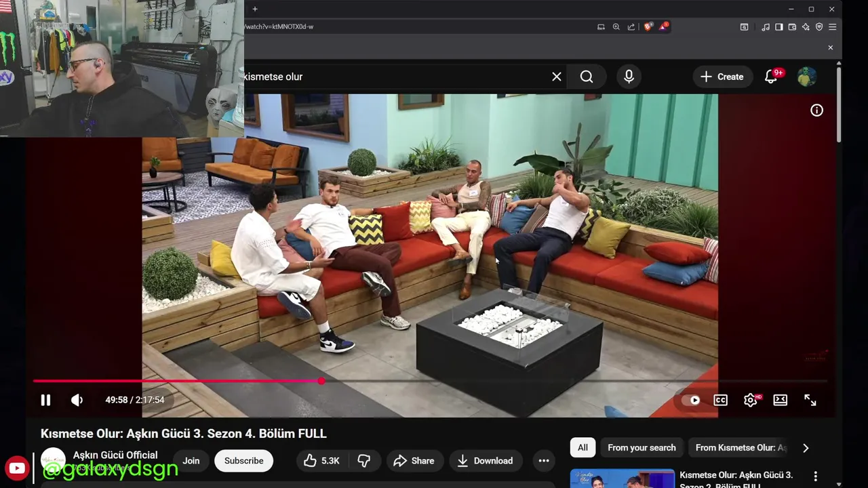Open the info card icon on the video

coord(816,110)
